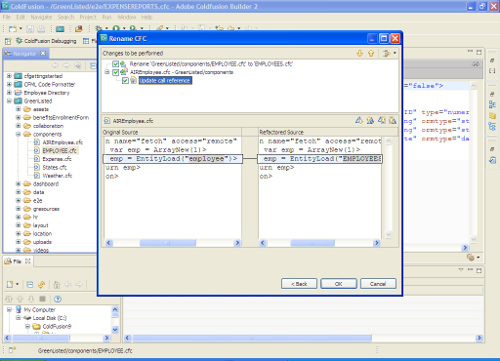
Task: Select Expense.cfc in Navigator tree
Action: pos(57,159)
